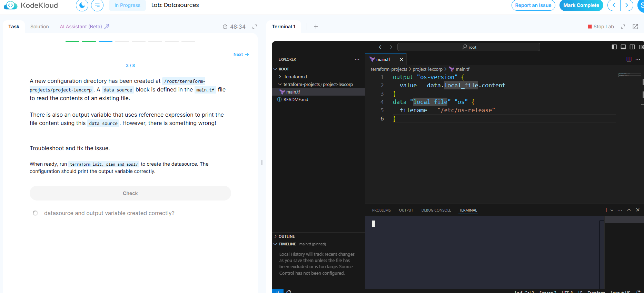The height and width of the screenshot is (293, 644).
Task: Open the lab contents list icon
Action: pos(97,5)
